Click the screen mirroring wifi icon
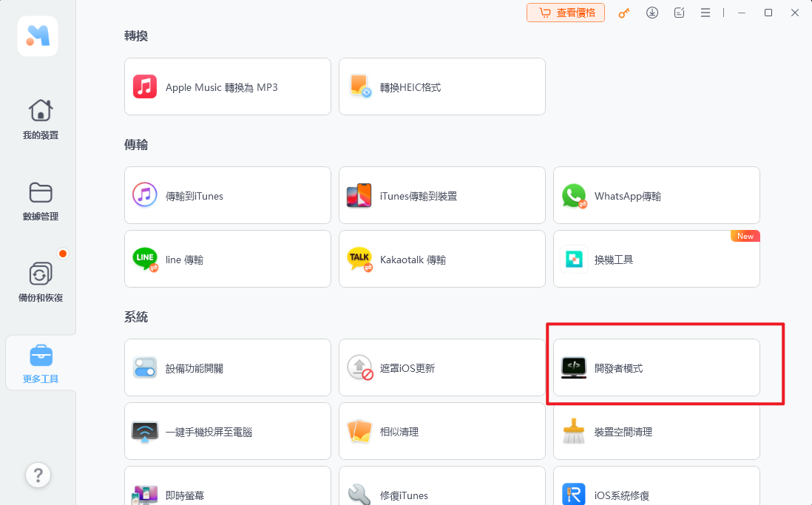Screen dimensions: 812x505 point(145,432)
